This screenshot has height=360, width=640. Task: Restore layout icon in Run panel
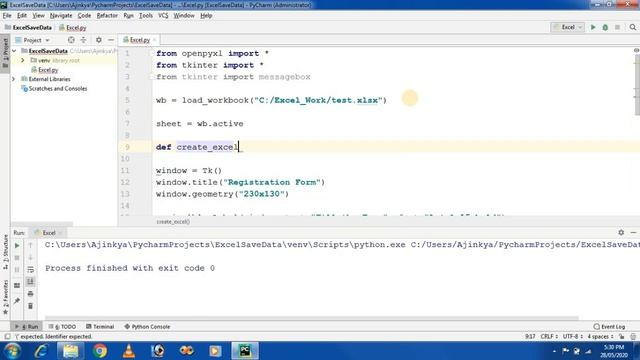pos(17,286)
